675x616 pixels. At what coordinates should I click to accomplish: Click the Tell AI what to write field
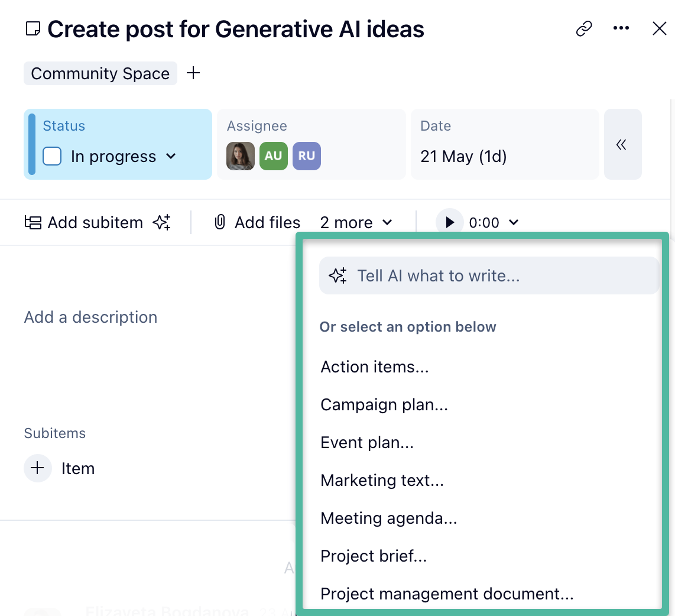tap(489, 275)
